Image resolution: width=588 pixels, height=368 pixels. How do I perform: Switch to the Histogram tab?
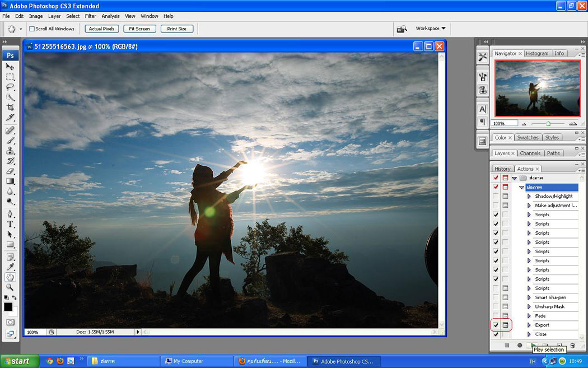point(537,53)
